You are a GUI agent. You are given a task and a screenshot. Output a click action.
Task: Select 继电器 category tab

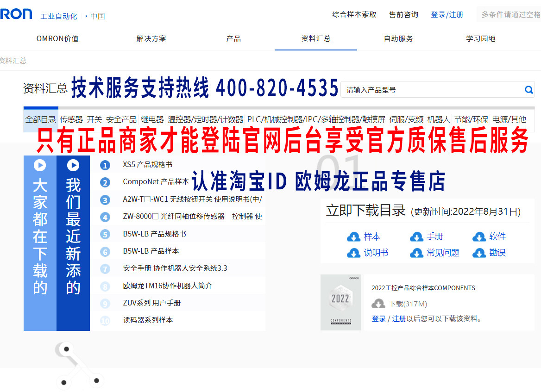point(152,119)
